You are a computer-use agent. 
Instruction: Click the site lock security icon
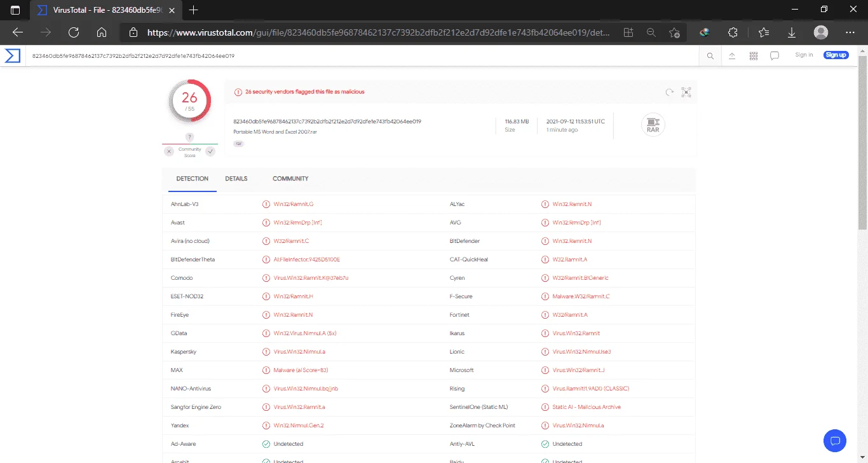133,32
